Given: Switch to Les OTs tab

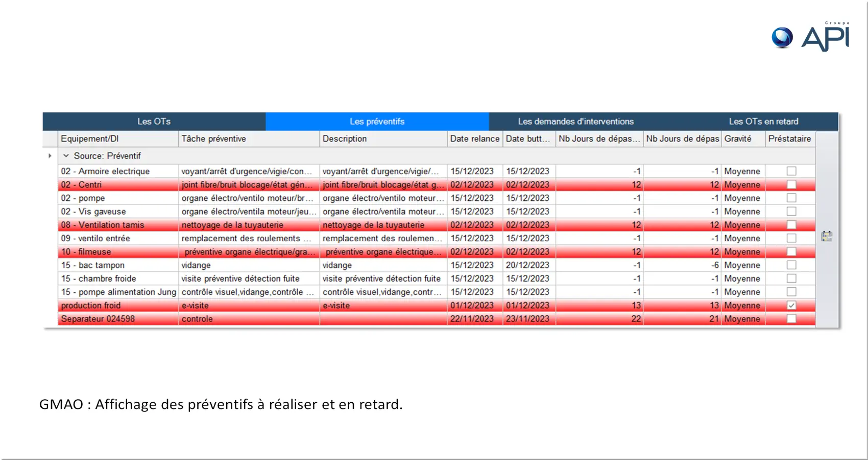Looking at the screenshot, I should point(154,122).
